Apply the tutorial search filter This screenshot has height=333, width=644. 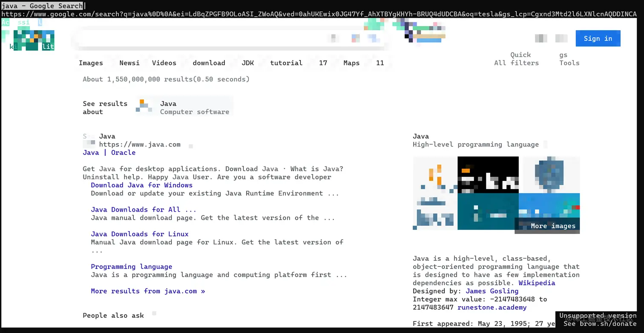pyautogui.click(x=286, y=63)
